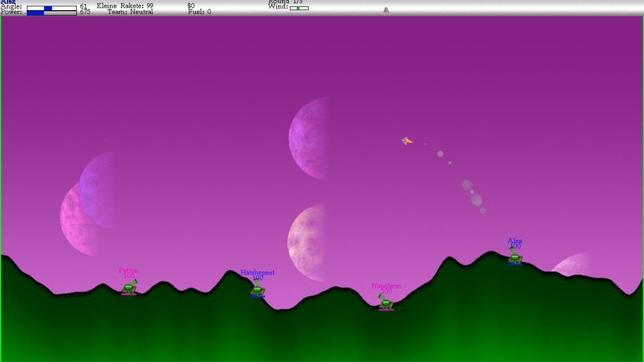Click Alex's tank on the ridge
This screenshot has width=644, height=362.
pyautogui.click(x=515, y=257)
